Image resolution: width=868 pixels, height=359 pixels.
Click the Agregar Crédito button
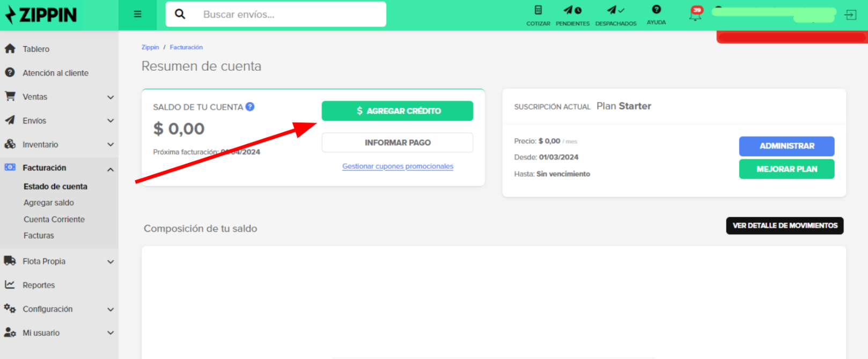pyautogui.click(x=398, y=111)
